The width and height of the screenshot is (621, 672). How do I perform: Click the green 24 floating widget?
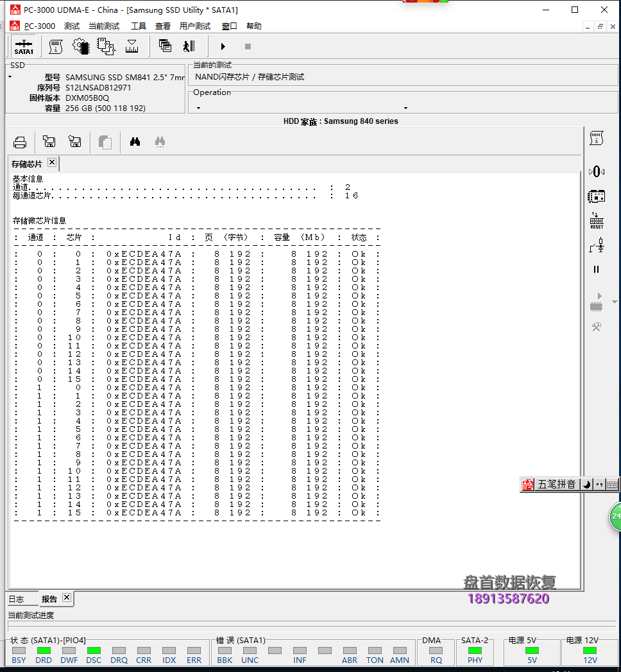[615, 517]
